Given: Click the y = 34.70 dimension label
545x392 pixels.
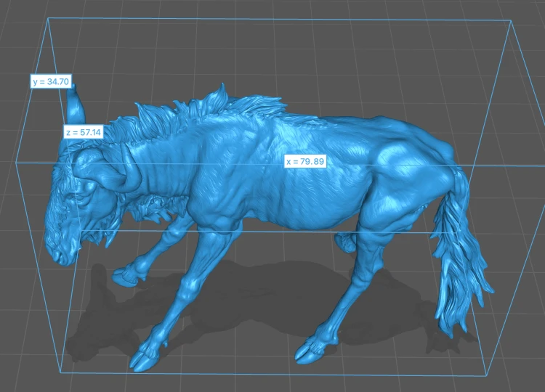Looking at the screenshot, I should point(51,81).
